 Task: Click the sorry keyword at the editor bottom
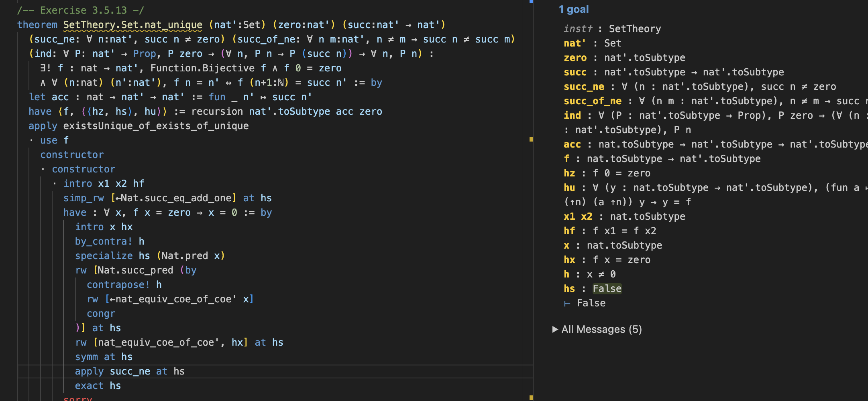click(x=77, y=399)
